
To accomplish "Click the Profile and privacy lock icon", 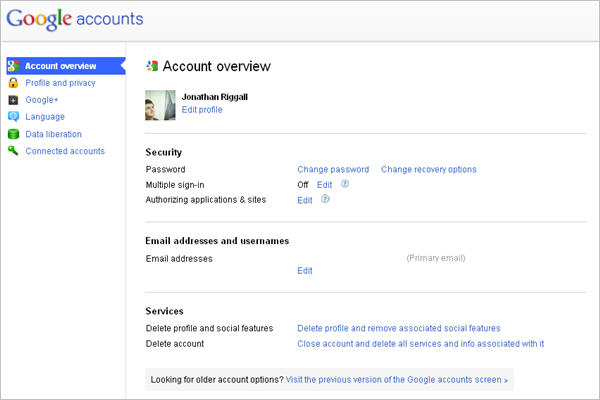I will (13, 83).
